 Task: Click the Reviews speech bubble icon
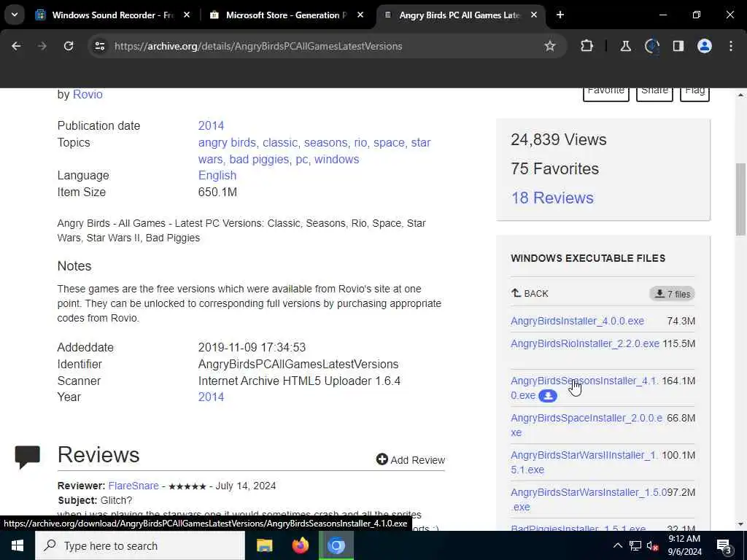coord(28,456)
